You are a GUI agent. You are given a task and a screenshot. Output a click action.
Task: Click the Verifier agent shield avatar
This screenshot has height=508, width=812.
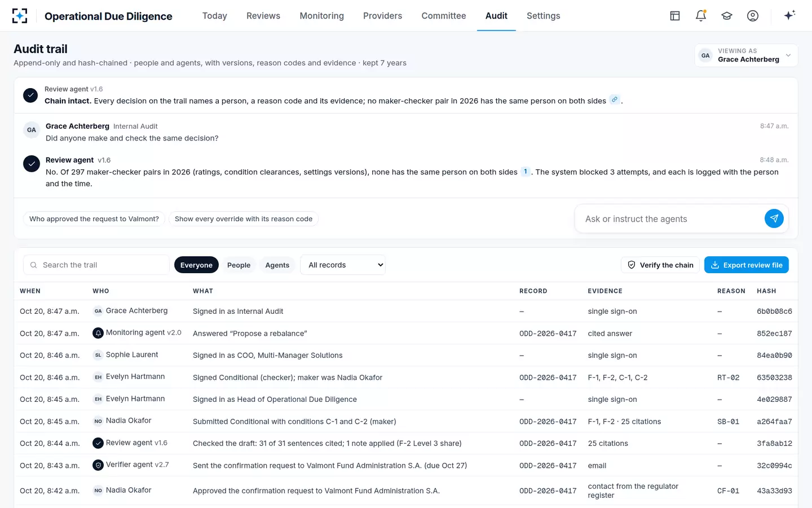click(x=98, y=465)
